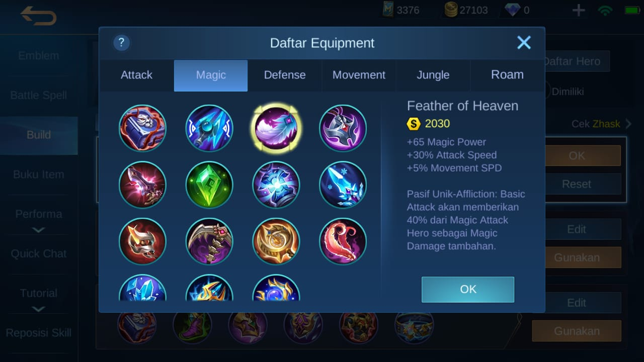
Task: Select the red feather wing item icon
Action: pyautogui.click(x=343, y=241)
